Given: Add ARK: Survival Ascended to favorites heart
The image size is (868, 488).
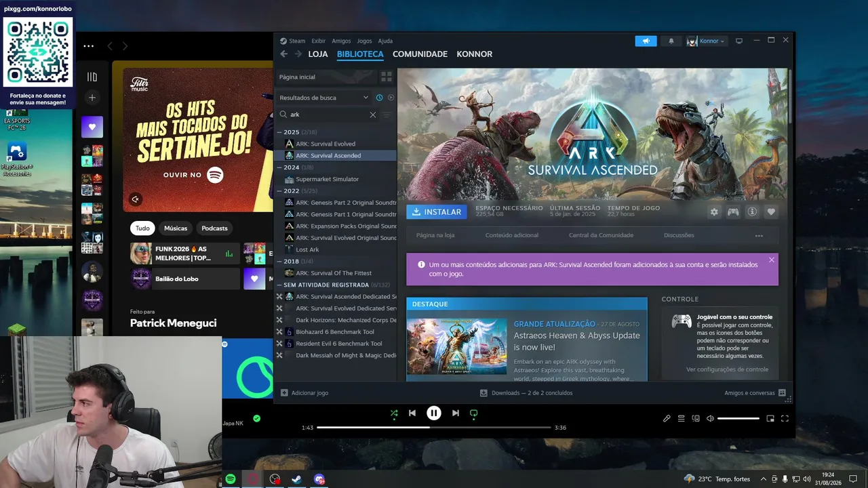Looking at the screenshot, I should [x=771, y=212].
